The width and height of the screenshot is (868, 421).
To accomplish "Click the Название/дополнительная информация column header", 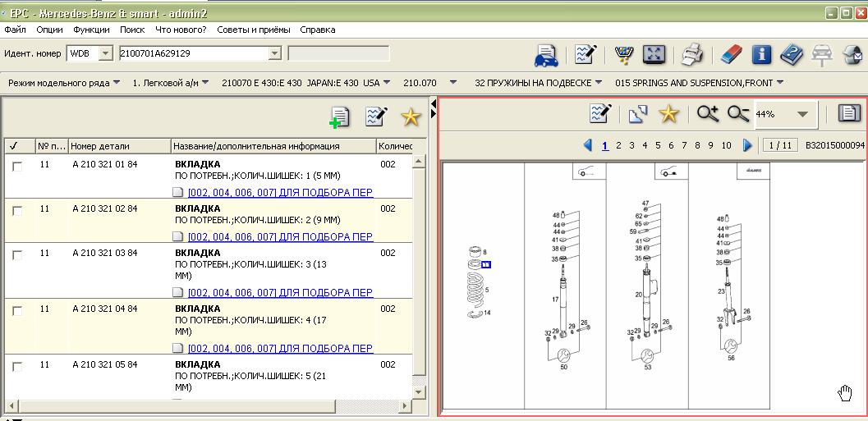I will click(273, 146).
